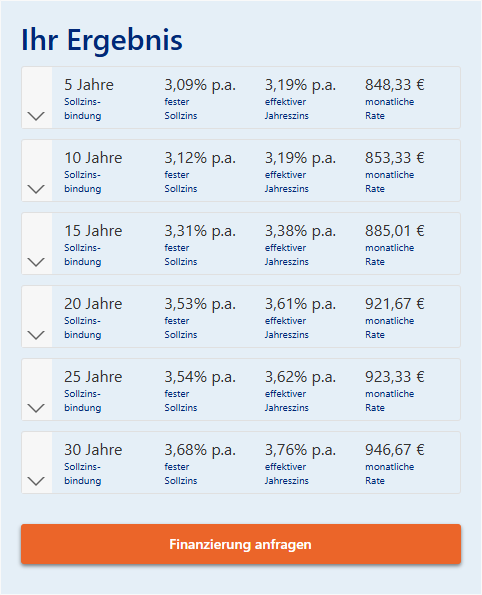Click the 923,33 € monthly rate
The height and width of the screenshot is (595, 482).
pyautogui.click(x=395, y=377)
